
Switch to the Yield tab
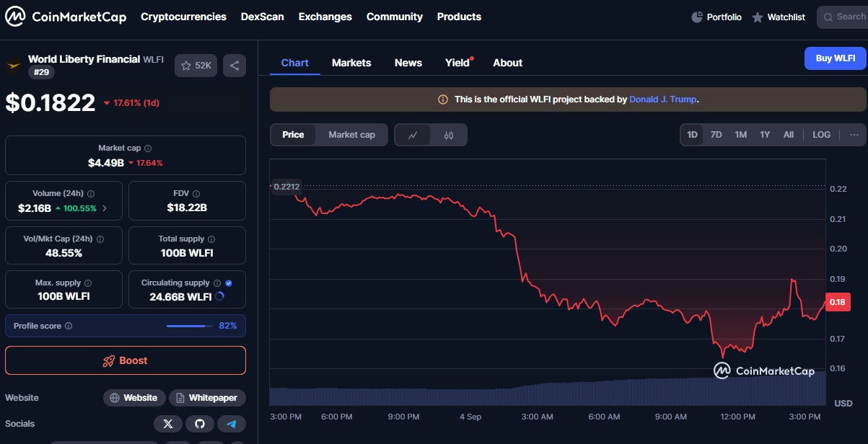(x=457, y=63)
